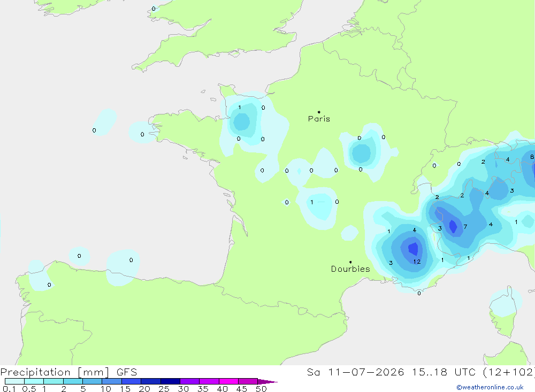Select the 0.1 mm lightest legend swatch

tap(14, 381)
